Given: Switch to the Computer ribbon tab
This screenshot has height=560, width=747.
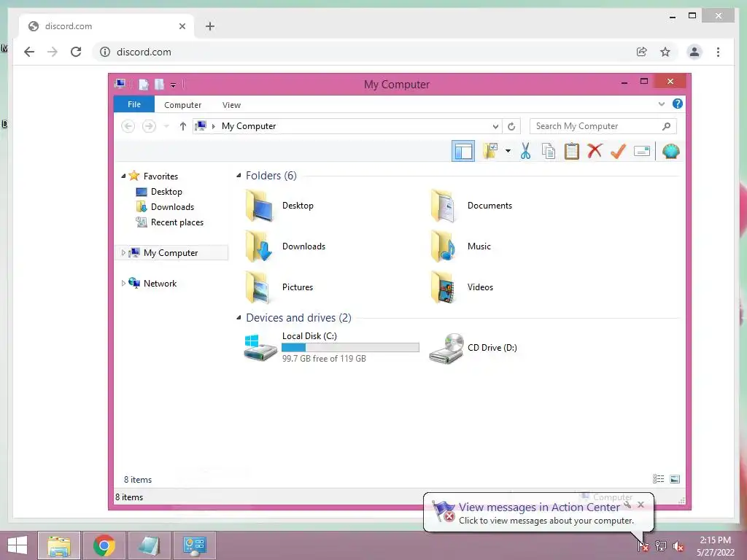Looking at the screenshot, I should pos(182,105).
